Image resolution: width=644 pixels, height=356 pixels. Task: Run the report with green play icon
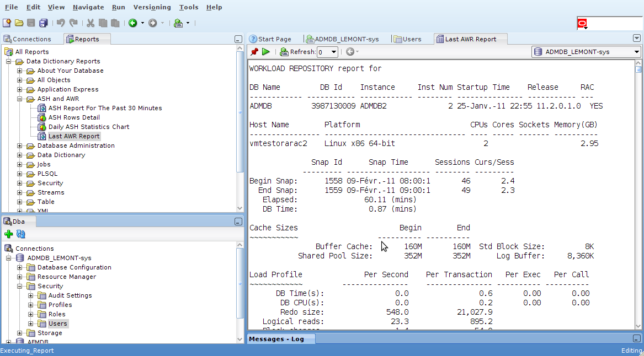[266, 52]
